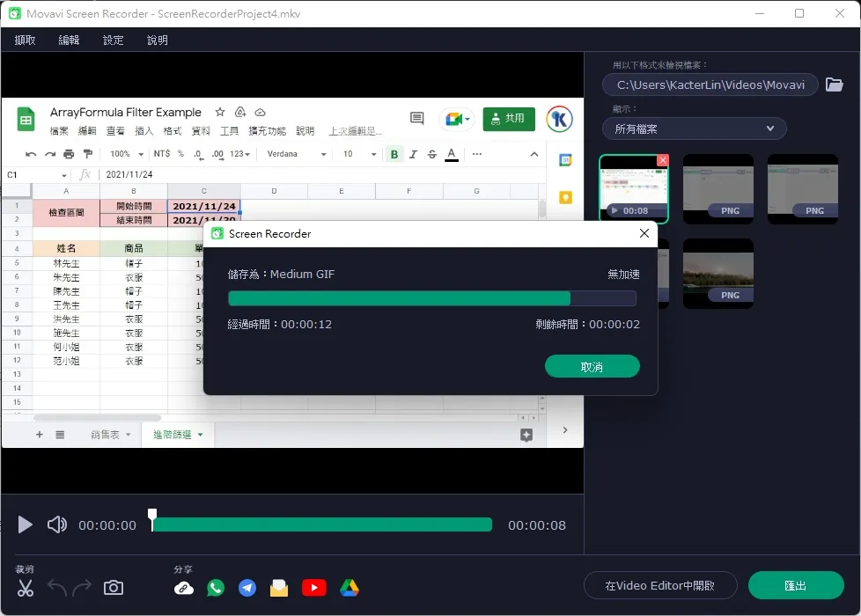The image size is (861, 616).
Task: Click the file path field
Action: pyautogui.click(x=710, y=84)
